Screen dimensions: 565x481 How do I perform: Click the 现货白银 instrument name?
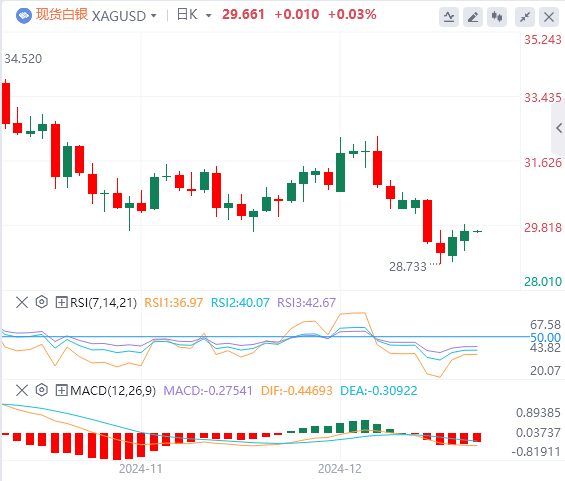62,15
